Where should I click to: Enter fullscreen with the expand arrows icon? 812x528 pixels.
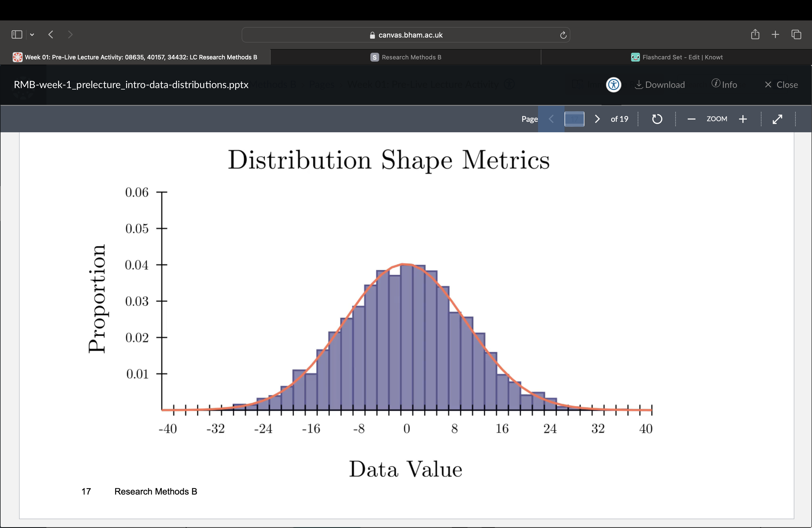click(777, 119)
